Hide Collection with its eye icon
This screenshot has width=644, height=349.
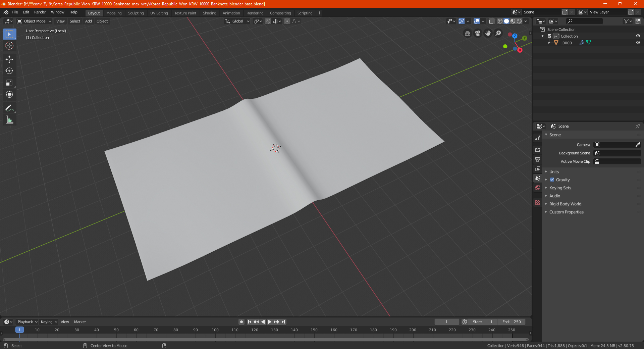[x=638, y=36]
